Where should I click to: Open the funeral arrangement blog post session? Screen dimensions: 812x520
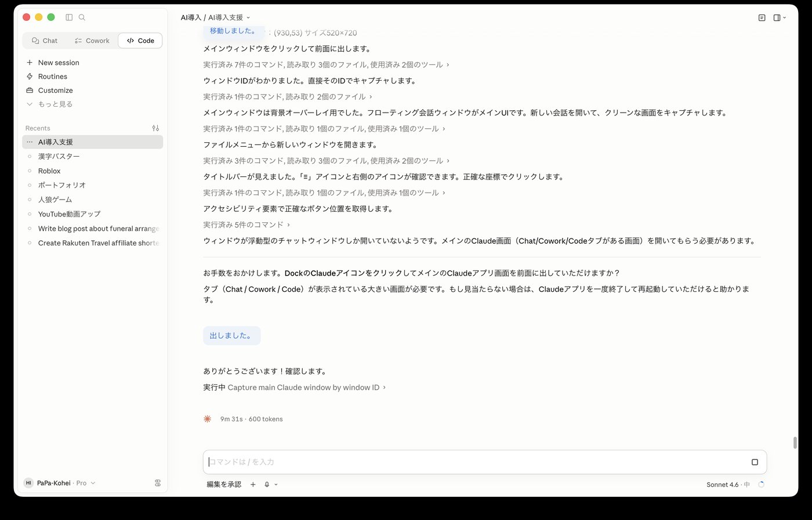click(x=93, y=229)
